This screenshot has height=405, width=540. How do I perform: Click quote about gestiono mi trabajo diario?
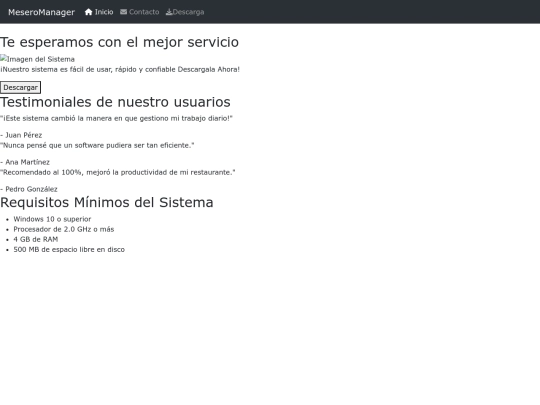[x=116, y=118]
